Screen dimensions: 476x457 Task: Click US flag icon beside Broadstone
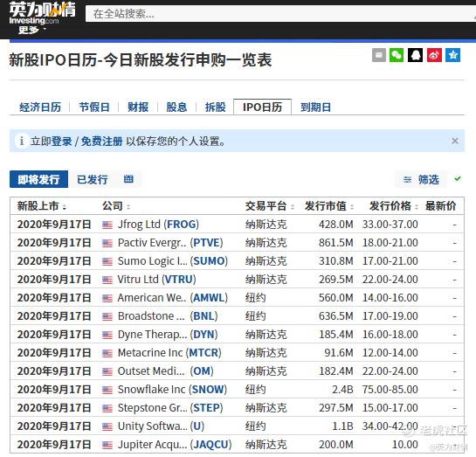click(x=107, y=316)
